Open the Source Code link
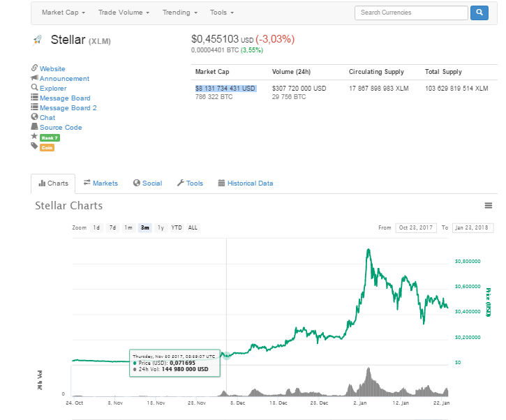 click(x=61, y=128)
